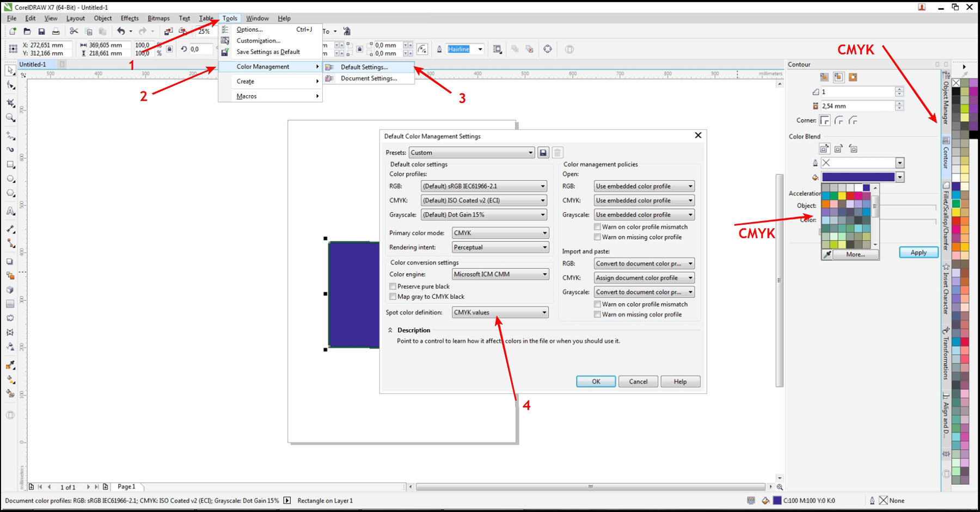Select the Freehand tool in toolbox

10,134
